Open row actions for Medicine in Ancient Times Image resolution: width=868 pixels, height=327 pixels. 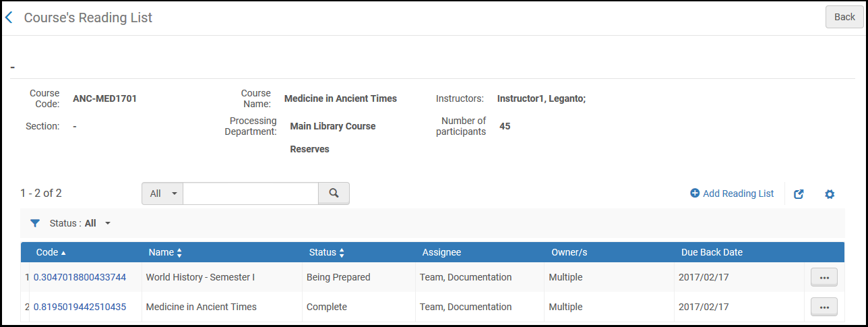click(x=824, y=307)
